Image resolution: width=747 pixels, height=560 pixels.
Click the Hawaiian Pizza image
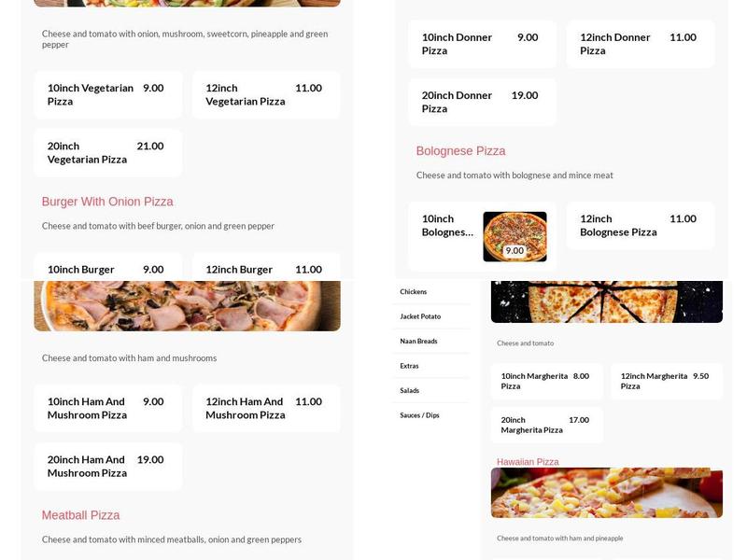click(x=605, y=493)
